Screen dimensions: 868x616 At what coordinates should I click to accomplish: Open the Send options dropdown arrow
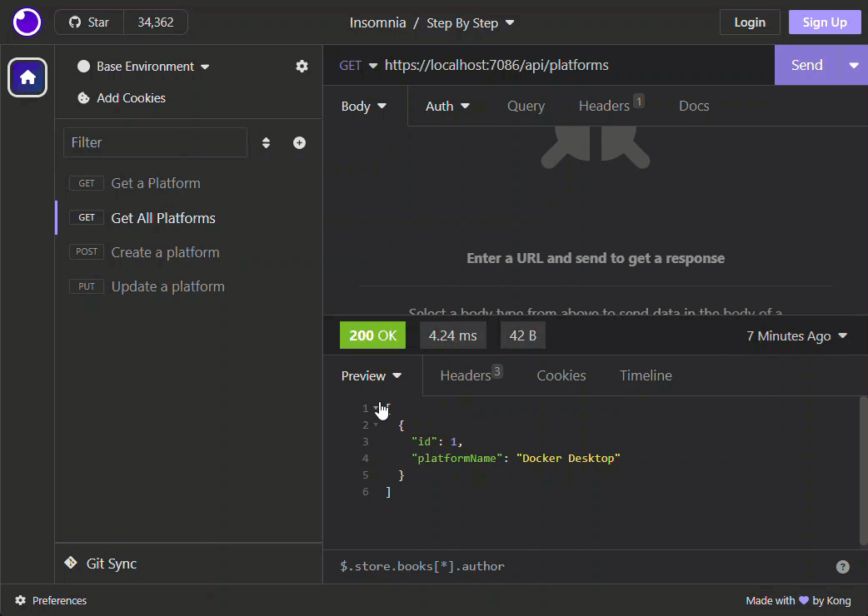click(x=854, y=65)
